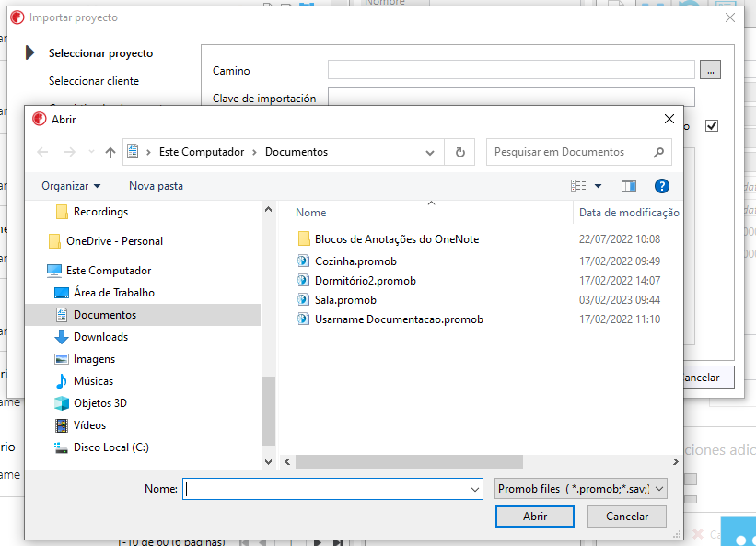Select 'Seleccionar cliente' step in Importar proyecto
This screenshot has height=546, width=756.
click(x=94, y=81)
